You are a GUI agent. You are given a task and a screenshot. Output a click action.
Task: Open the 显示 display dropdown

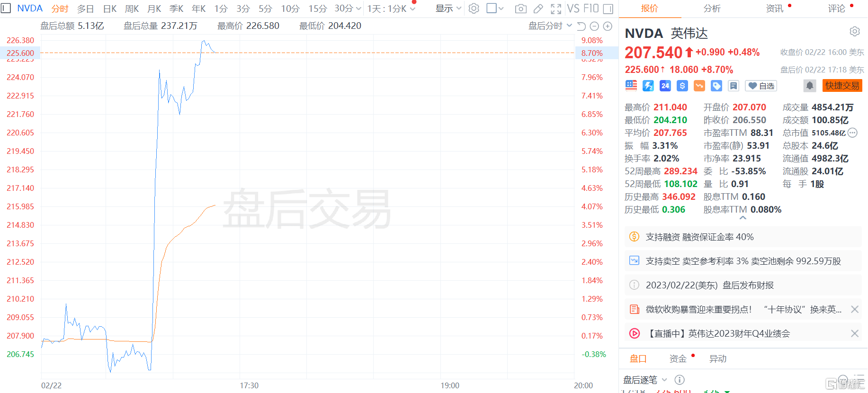click(x=448, y=9)
